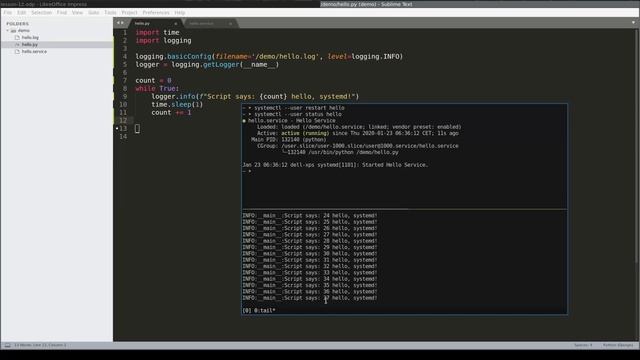Viewport: 640px width, 360px height.
Task: Click the 'Script says: 30' log line
Action: point(310,253)
